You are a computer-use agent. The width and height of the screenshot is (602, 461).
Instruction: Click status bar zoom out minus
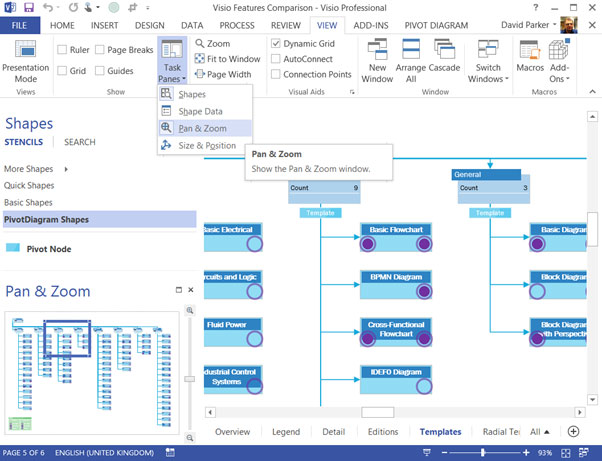[x=444, y=453]
